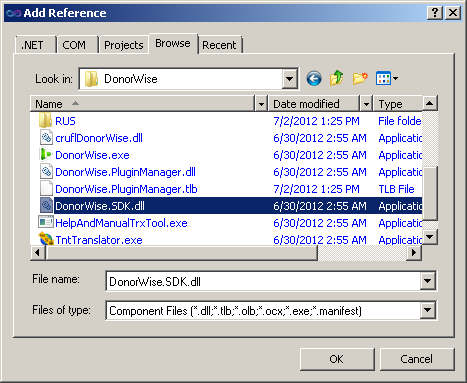The width and height of the screenshot is (467, 383).
Task: Sort by the Name column header
Action: (x=143, y=104)
